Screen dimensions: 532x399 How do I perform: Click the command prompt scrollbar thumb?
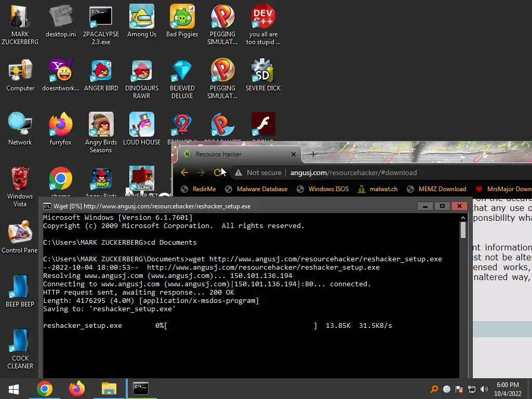463,230
